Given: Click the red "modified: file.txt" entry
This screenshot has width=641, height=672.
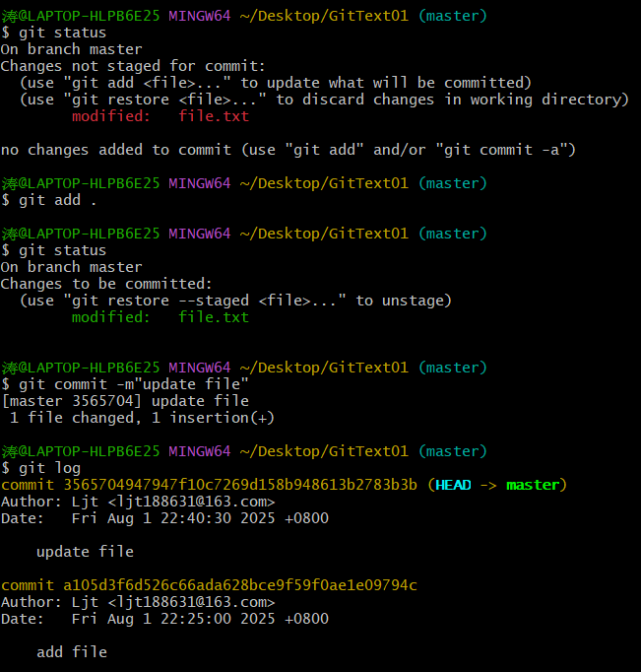Looking at the screenshot, I should click(160, 116).
